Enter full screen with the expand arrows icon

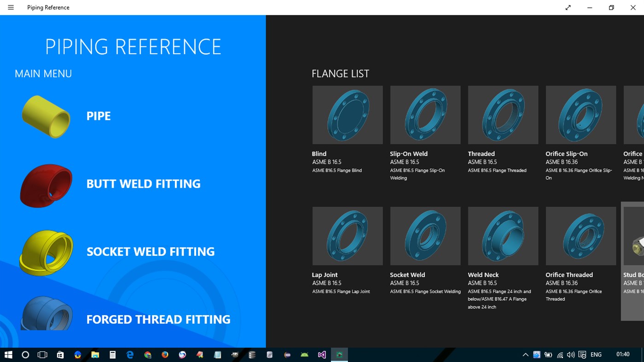[568, 7]
